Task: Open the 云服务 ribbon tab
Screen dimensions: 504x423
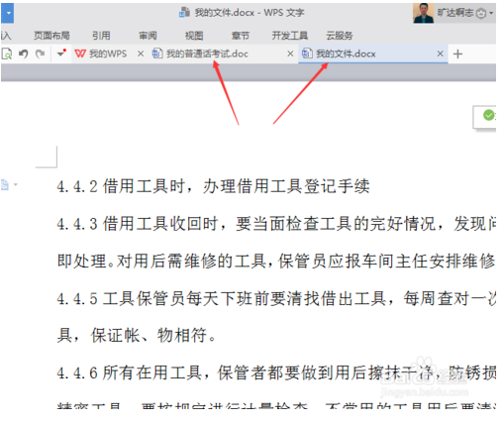Action: [340, 36]
